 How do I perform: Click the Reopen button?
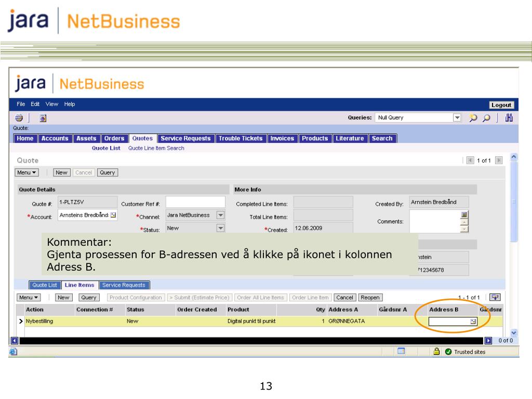click(370, 297)
